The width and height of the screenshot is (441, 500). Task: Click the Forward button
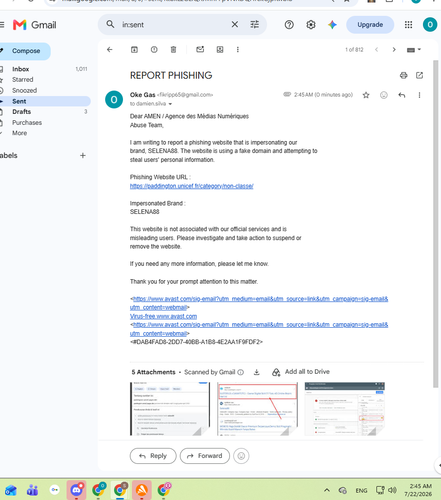click(x=205, y=456)
